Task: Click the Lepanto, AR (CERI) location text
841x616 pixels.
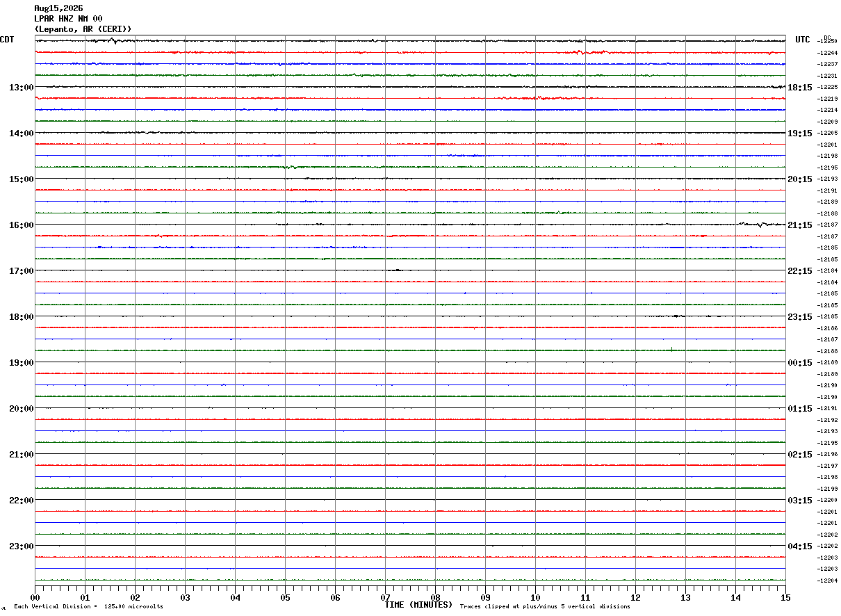Action: click(x=83, y=29)
